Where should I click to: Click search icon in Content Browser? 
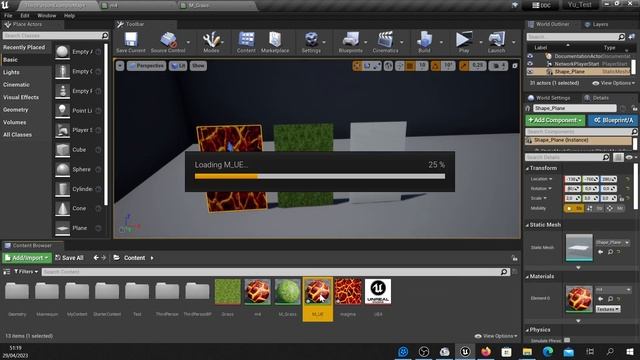point(504,272)
